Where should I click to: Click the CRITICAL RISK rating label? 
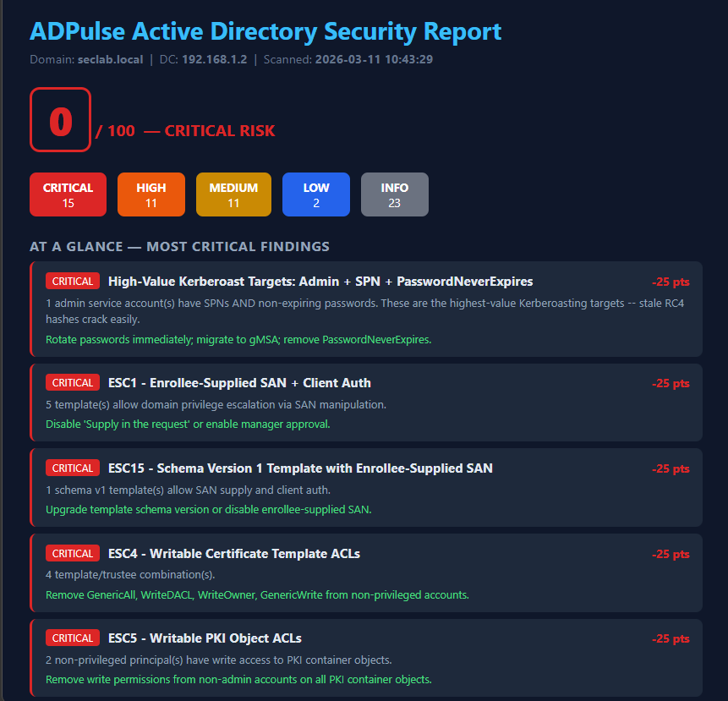pos(220,131)
